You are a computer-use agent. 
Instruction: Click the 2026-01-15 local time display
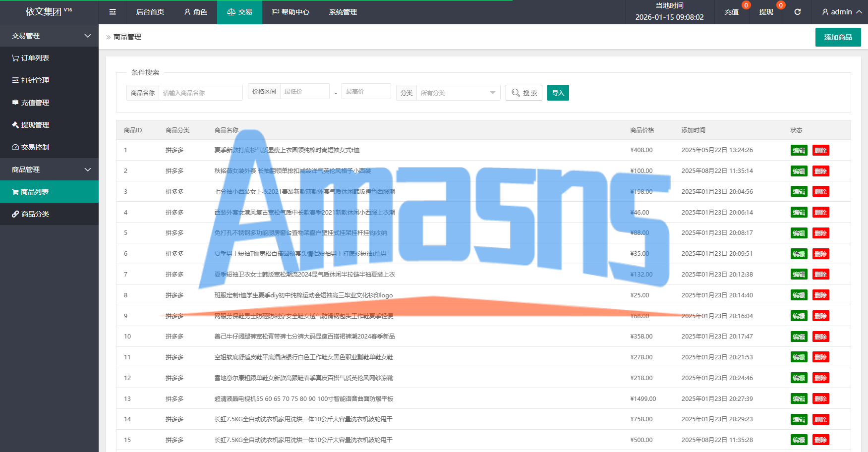(x=670, y=17)
